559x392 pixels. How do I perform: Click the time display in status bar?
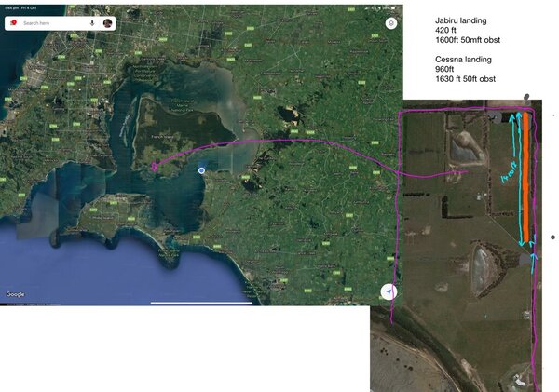[12, 7]
